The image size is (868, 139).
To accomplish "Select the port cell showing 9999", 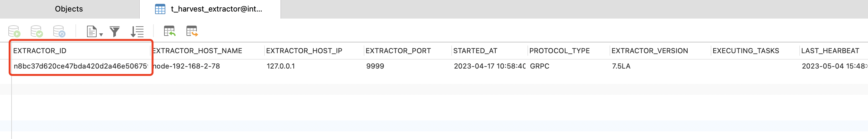I will coord(375,66).
